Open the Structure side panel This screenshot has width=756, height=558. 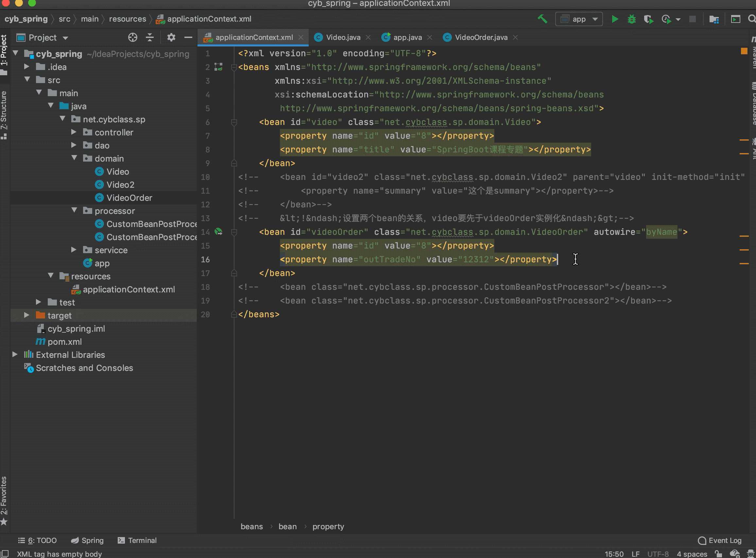(x=4, y=115)
